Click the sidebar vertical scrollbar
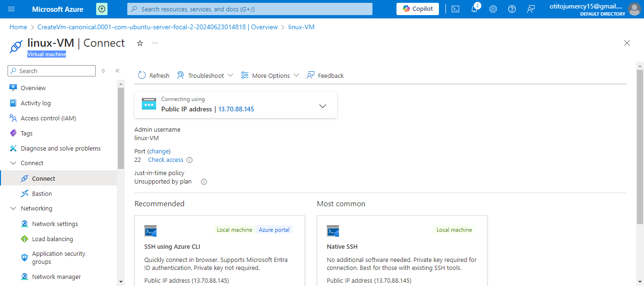The height and width of the screenshot is (286, 644). click(121, 128)
